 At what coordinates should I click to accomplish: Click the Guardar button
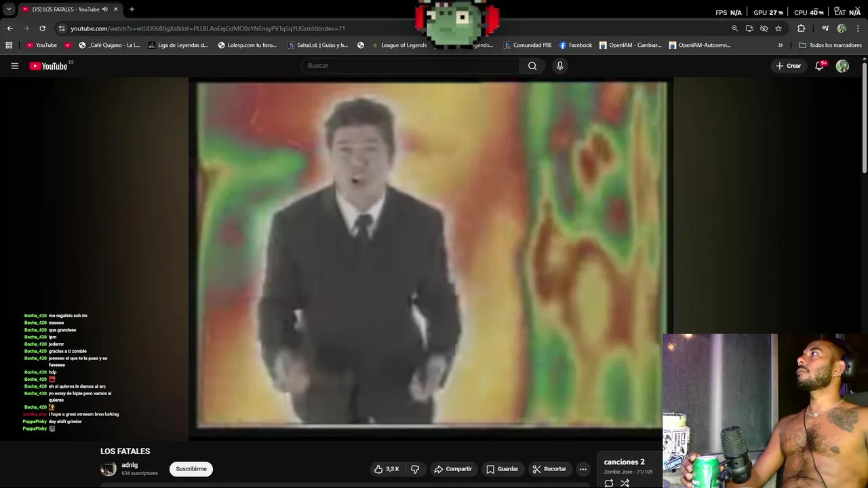pyautogui.click(x=502, y=469)
